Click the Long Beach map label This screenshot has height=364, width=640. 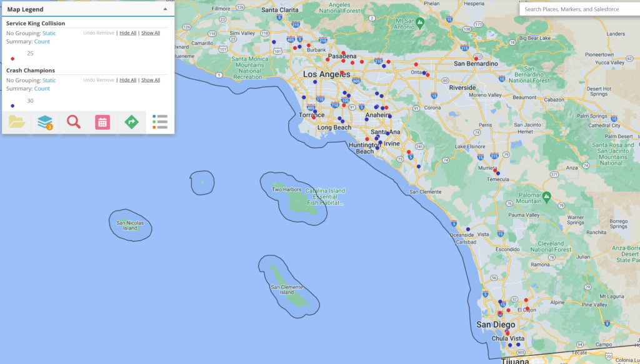coord(334,127)
